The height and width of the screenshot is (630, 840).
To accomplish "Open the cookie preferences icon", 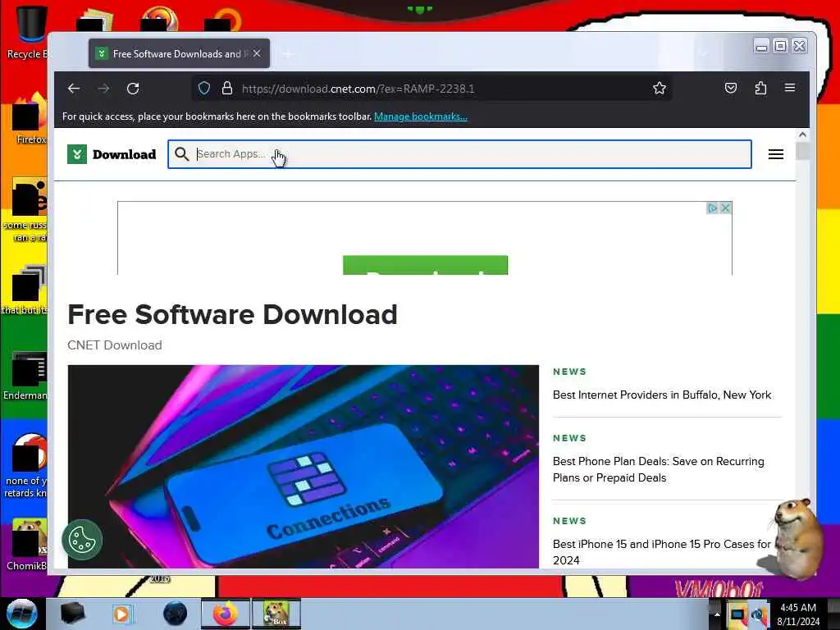I will [82, 540].
